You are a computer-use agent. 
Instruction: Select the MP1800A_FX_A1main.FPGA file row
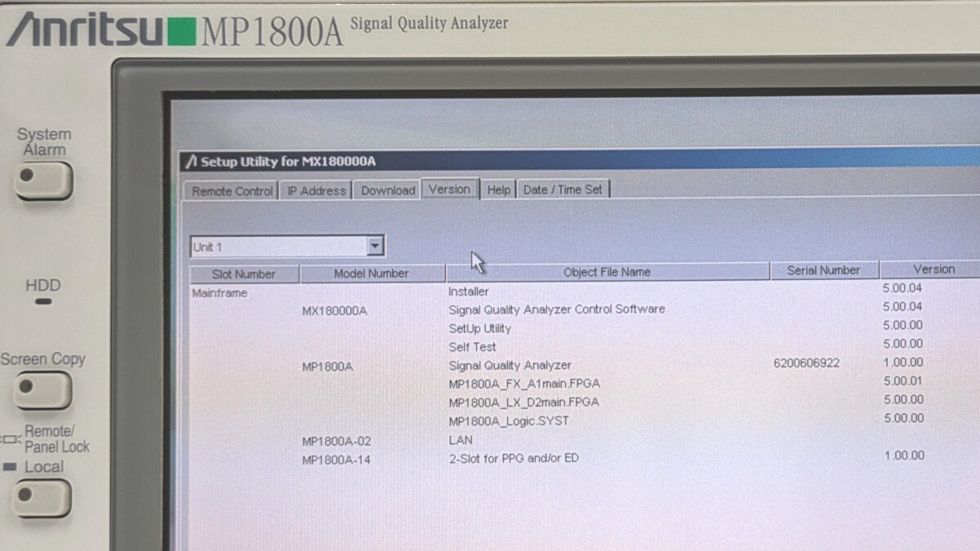pos(524,384)
